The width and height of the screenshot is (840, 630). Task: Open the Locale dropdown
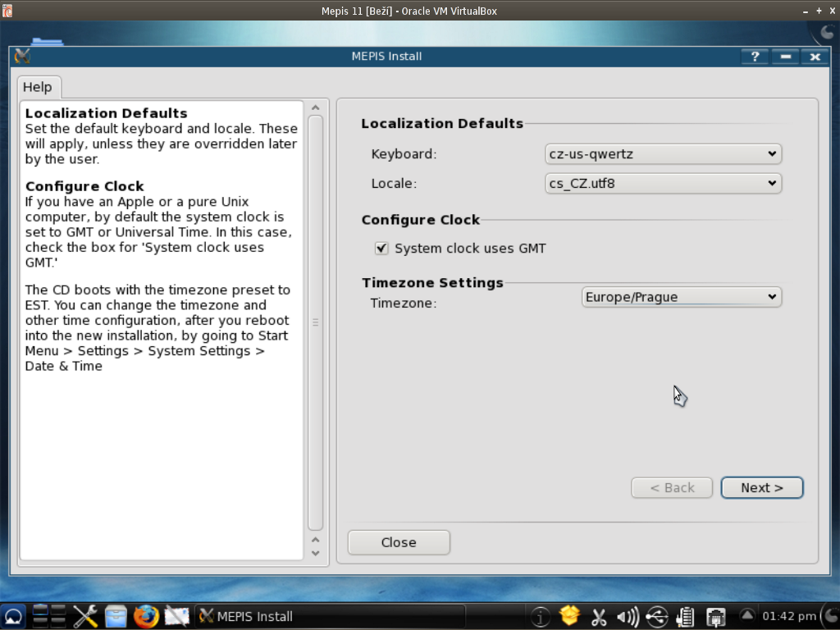click(x=663, y=183)
